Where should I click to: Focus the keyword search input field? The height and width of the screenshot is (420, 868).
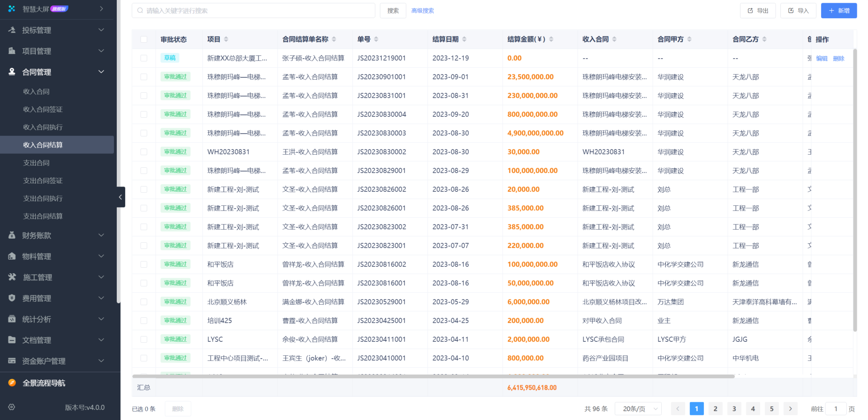tap(253, 11)
